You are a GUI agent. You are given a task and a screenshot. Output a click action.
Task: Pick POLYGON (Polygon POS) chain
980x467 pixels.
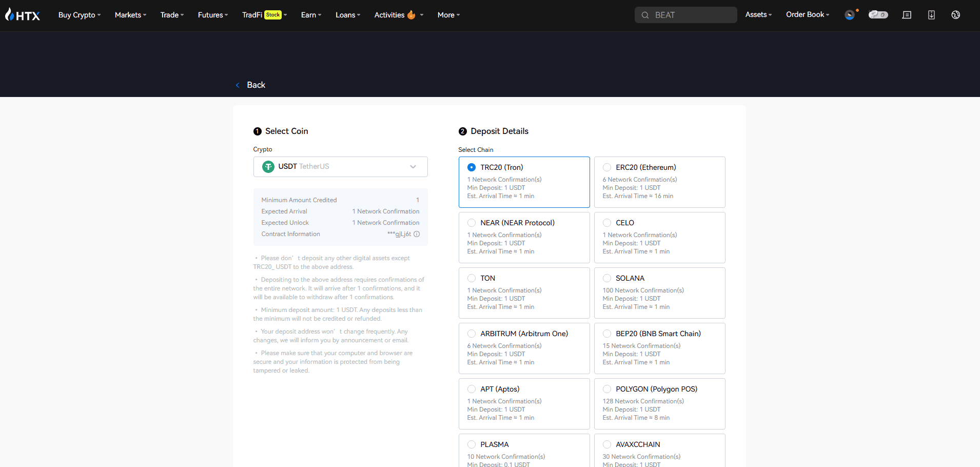coord(659,404)
